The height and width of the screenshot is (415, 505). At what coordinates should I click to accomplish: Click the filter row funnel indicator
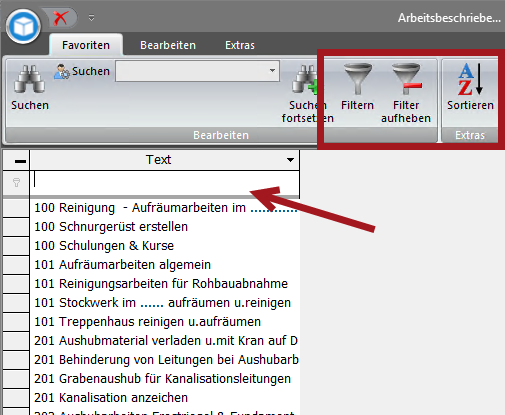point(16,182)
